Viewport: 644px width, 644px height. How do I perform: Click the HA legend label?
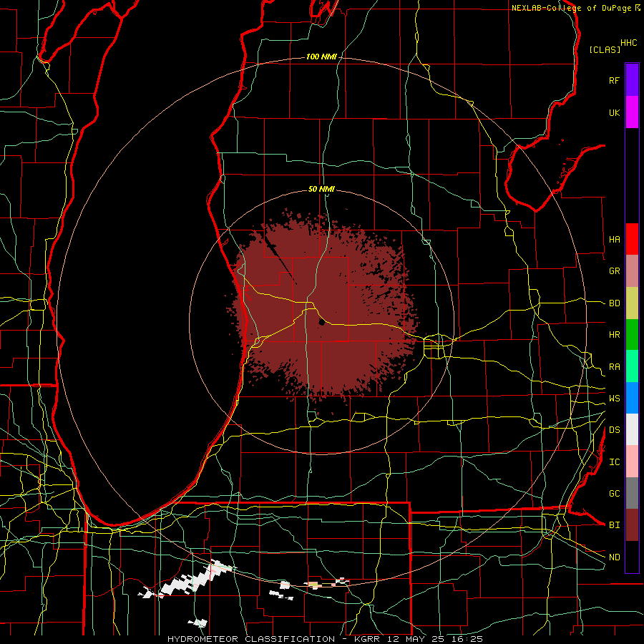pos(614,240)
